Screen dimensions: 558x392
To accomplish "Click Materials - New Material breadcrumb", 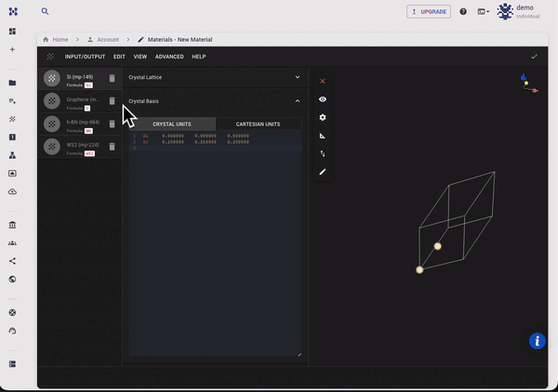I will coord(175,39).
